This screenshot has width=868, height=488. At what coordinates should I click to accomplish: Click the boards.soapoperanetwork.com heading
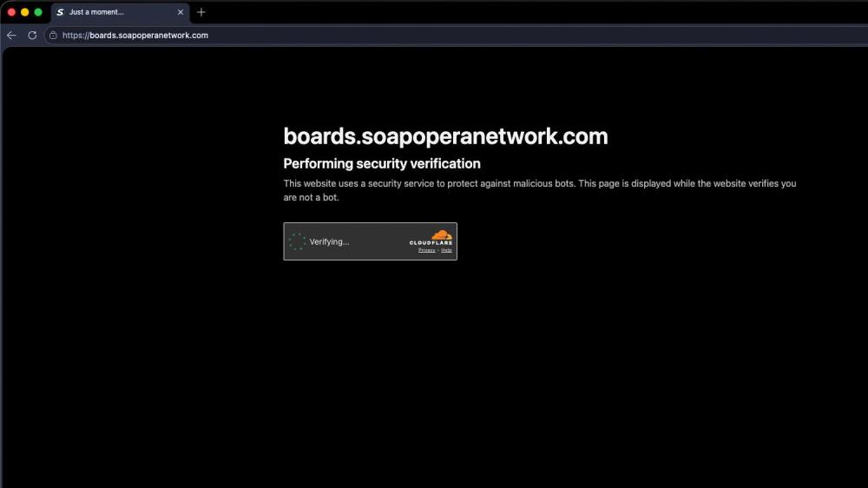(x=445, y=136)
